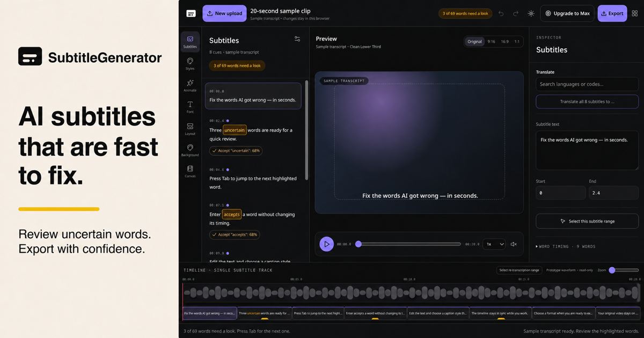Click the orange words-need-a-look badge in the Subtitles panel
The image size is (644, 338).
(237, 65)
